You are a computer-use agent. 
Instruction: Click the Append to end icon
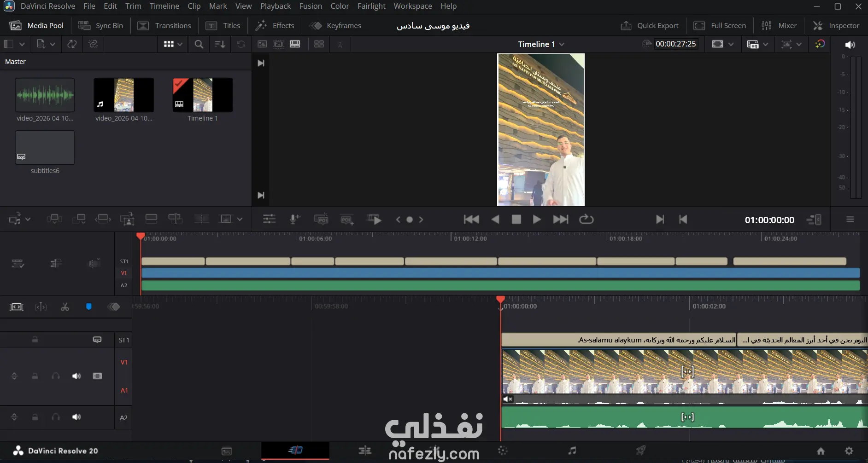click(x=79, y=219)
